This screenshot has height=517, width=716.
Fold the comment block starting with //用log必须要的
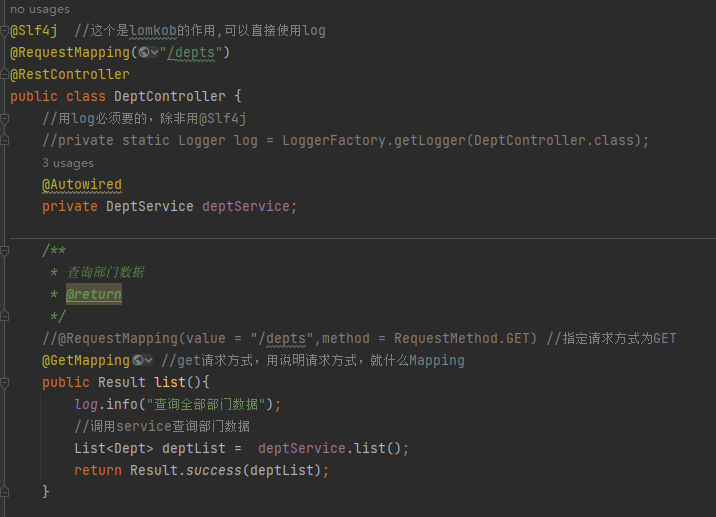[x=5, y=119]
